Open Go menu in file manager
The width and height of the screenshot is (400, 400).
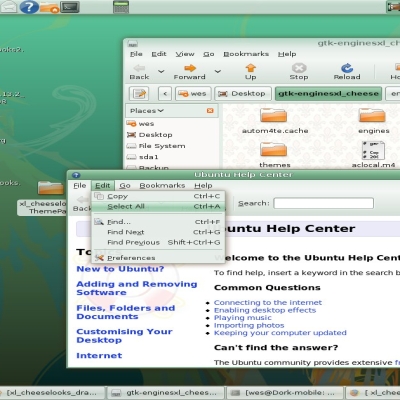coord(209,54)
